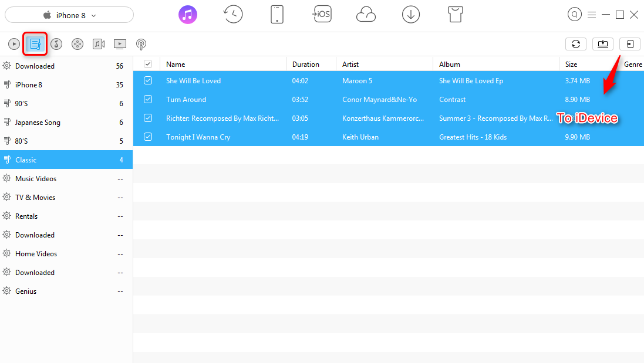Open the Home Videos smart playlist

[66, 253]
